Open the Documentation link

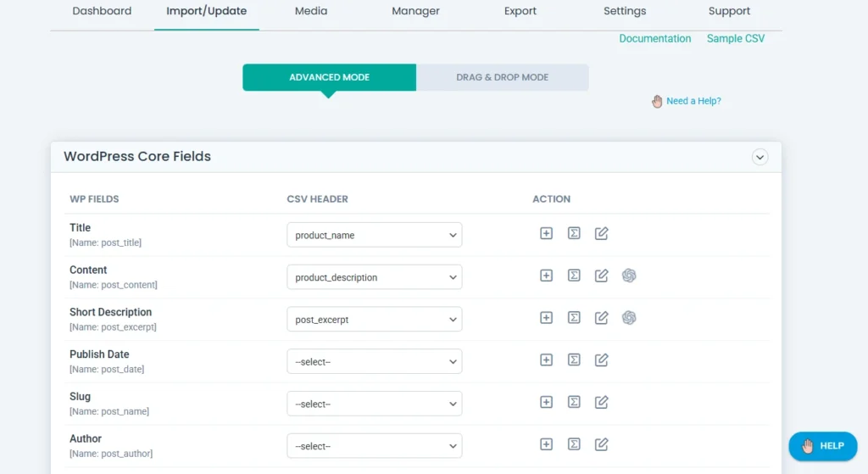[x=654, y=39]
